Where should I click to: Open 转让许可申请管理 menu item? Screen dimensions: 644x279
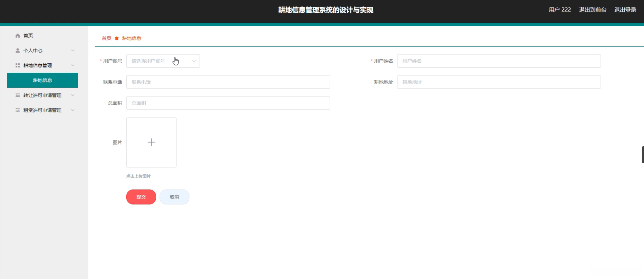[x=42, y=95]
